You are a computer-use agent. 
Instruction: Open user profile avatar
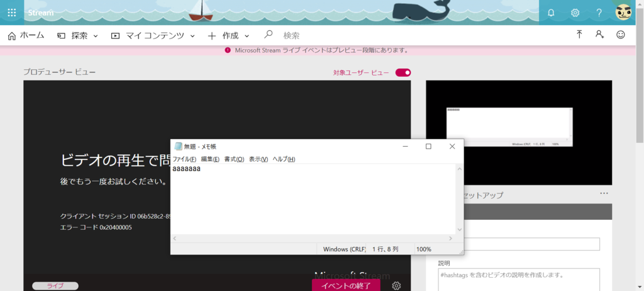coord(623,13)
